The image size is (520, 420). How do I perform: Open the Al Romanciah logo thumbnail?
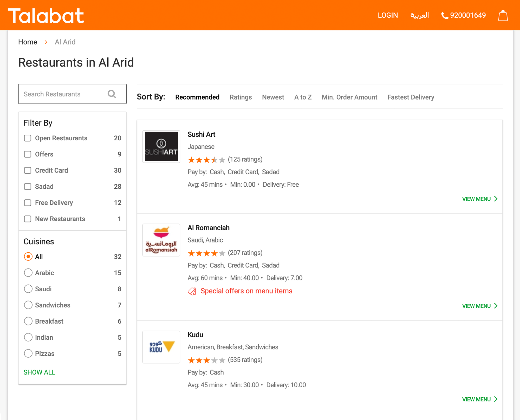click(x=161, y=240)
